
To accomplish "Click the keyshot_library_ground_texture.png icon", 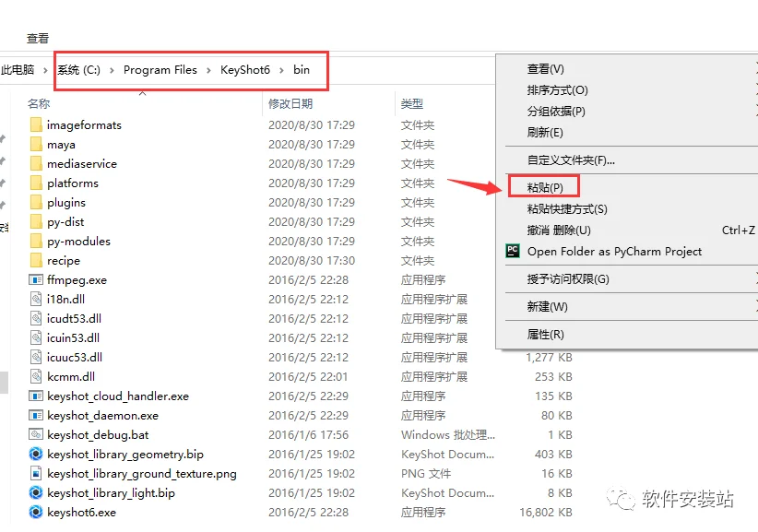I will (36, 474).
